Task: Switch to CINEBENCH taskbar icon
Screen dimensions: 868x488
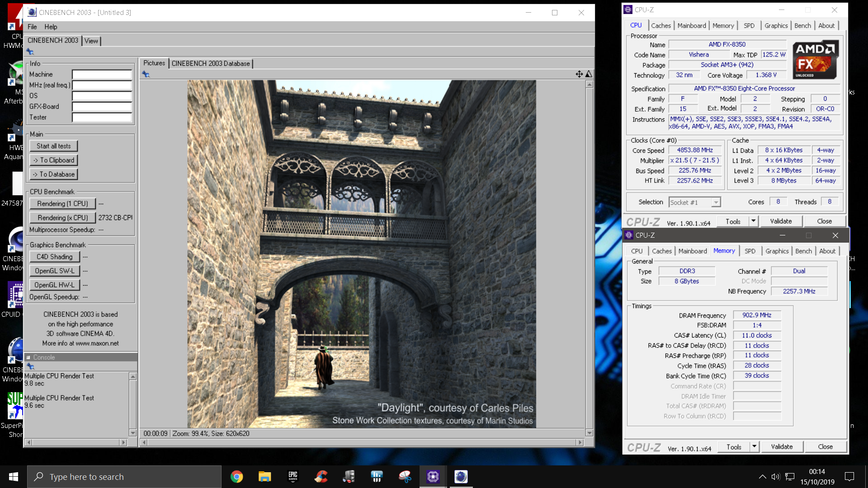Action: pyautogui.click(x=461, y=477)
